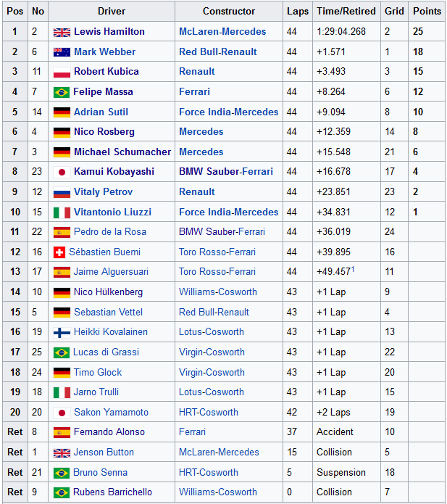Click the Brazilian flag beside Felipe Massa
Screen dimensions: 447x504
[x=62, y=92]
